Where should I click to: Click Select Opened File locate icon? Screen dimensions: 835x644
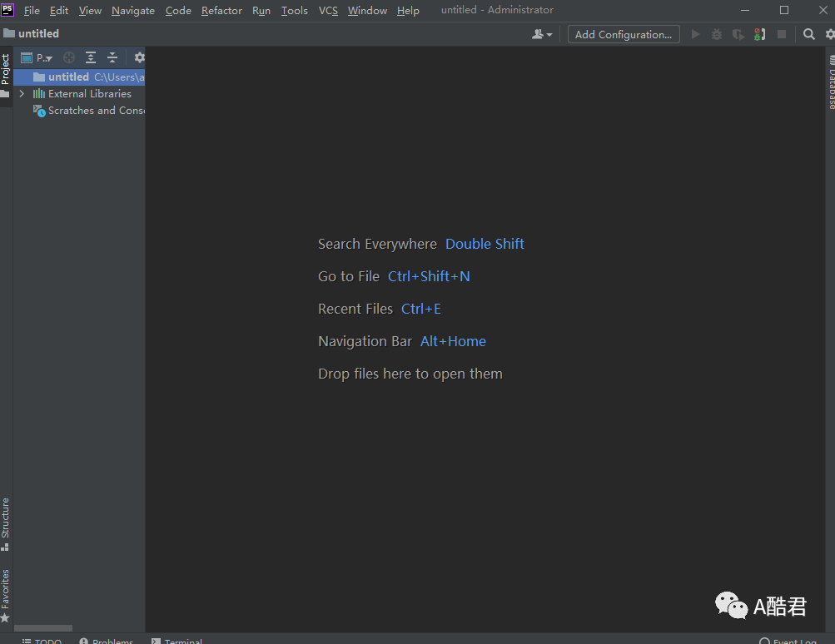[x=69, y=57]
